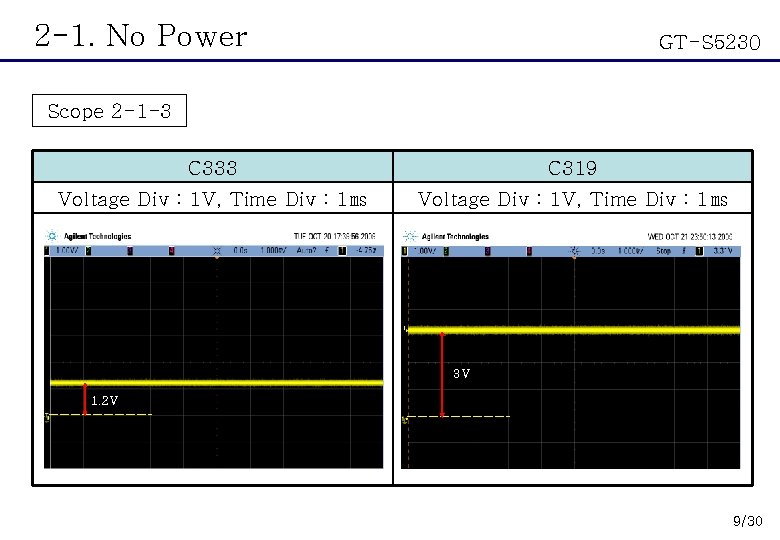The image size is (780, 540).
Task: Click channel 1 indicator in C333 status bar
Action: click(47, 251)
